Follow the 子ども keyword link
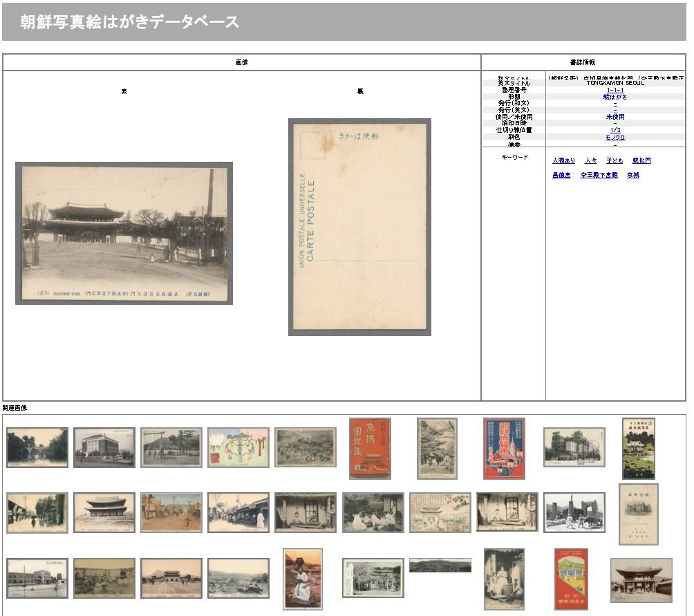Image resolution: width=694 pixels, height=616 pixels. [615, 160]
